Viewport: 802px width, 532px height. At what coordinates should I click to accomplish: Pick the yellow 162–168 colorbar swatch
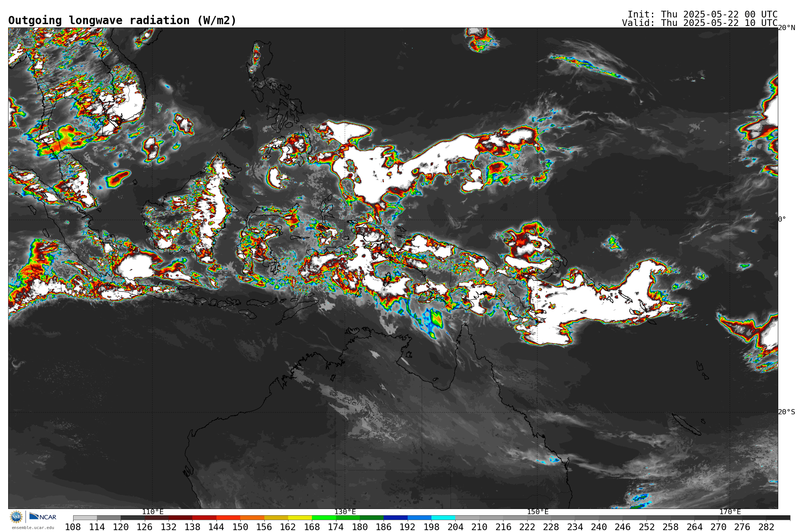[x=300, y=518]
